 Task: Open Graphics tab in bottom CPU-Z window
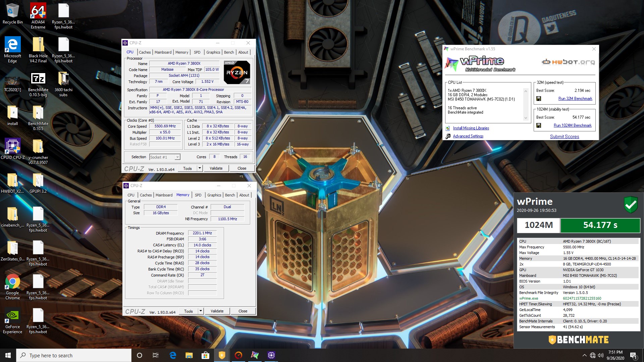[x=214, y=195]
